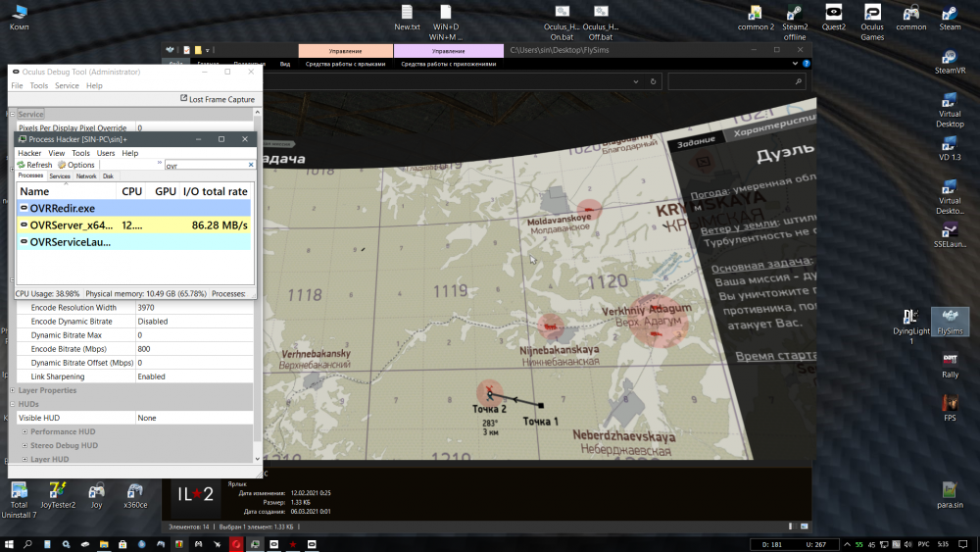Open the Windows Start menu
This screenshot has width=980, height=552.
point(9,544)
